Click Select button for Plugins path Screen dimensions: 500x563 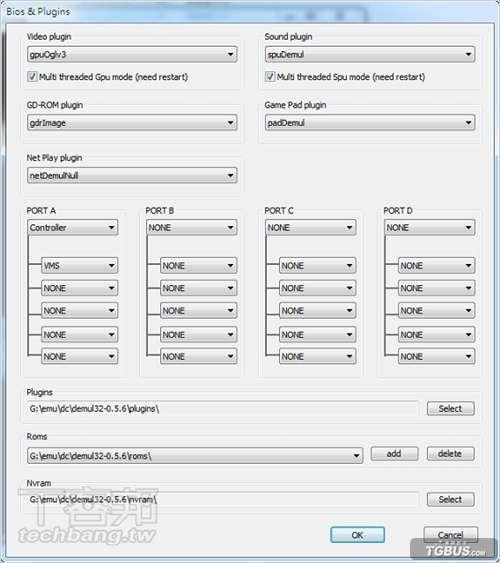(450, 409)
